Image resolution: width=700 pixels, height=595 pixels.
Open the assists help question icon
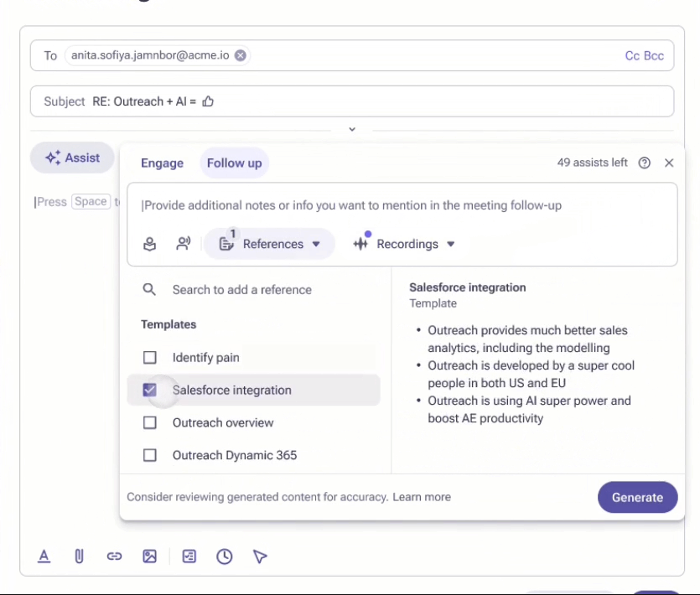click(x=644, y=163)
